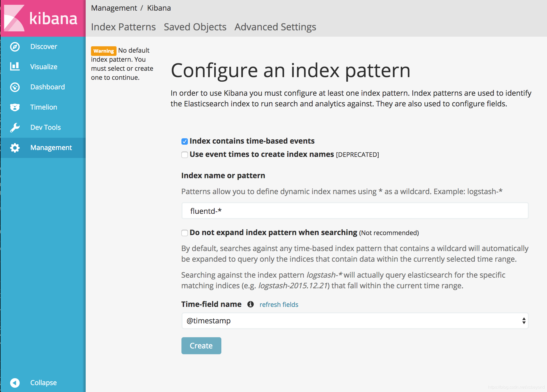
Task: Click the Dashboard gauge icon
Action: coord(15,87)
